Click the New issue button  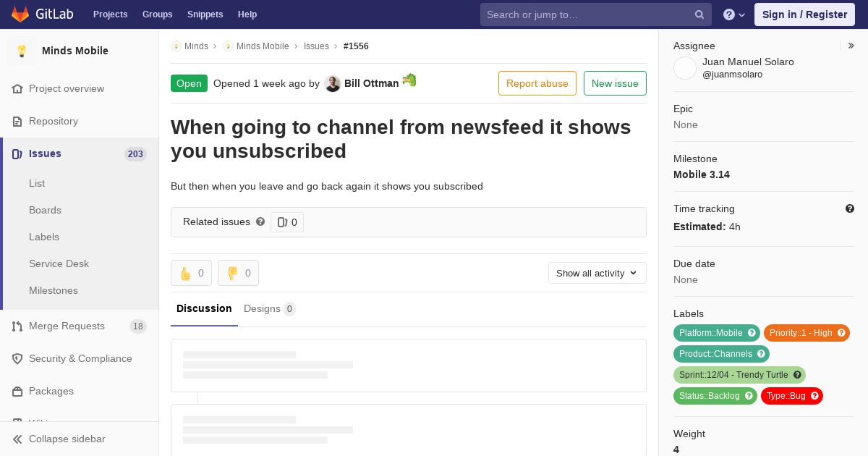coord(615,83)
